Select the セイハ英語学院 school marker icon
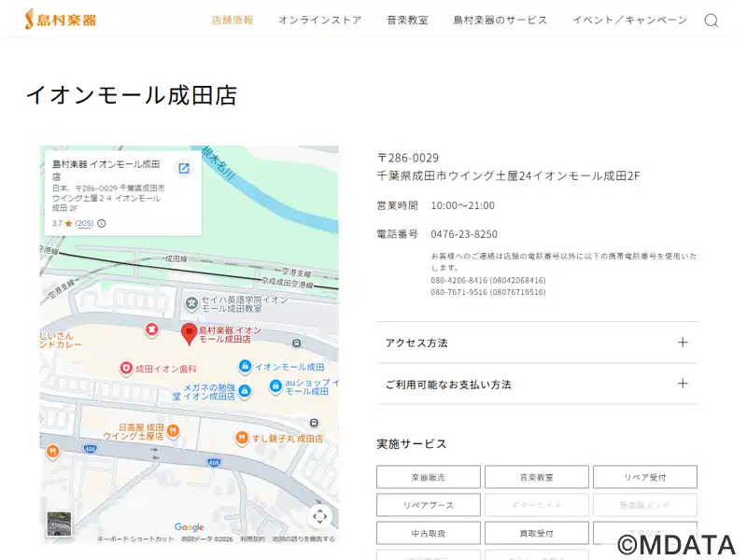 [191, 303]
